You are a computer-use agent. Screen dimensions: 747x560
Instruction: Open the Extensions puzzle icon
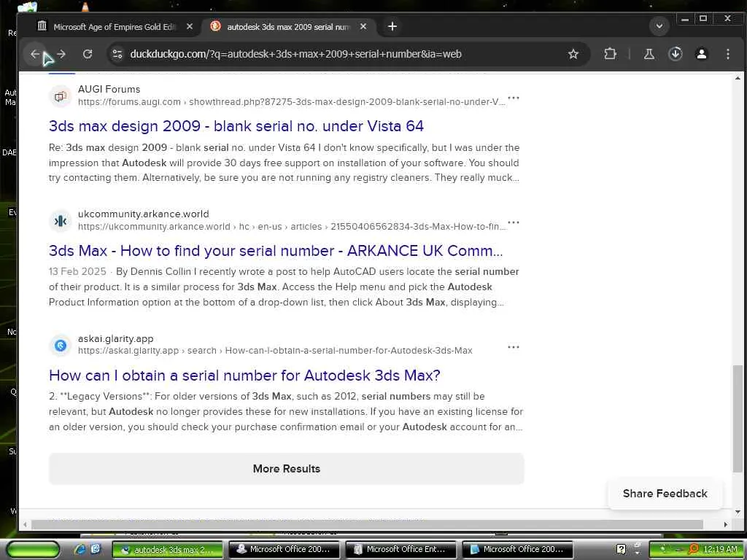pos(611,54)
